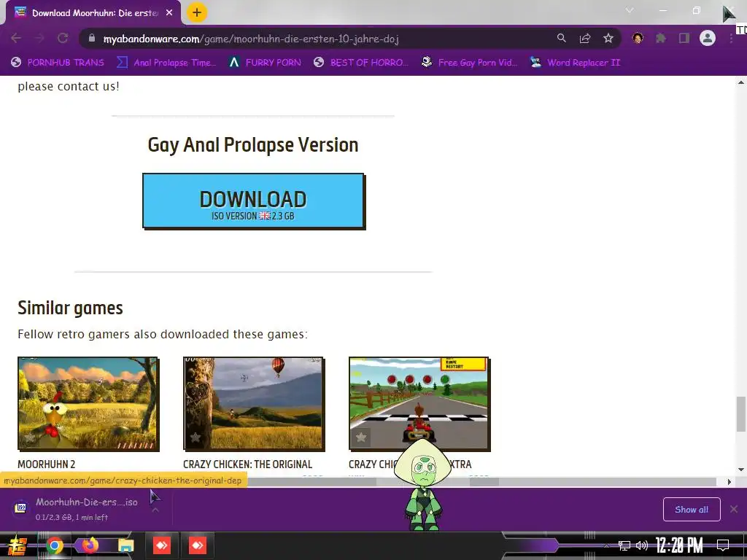The width and height of the screenshot is (747, 560).
Task: Close the downloads bar
Action: tap(734, 510)
